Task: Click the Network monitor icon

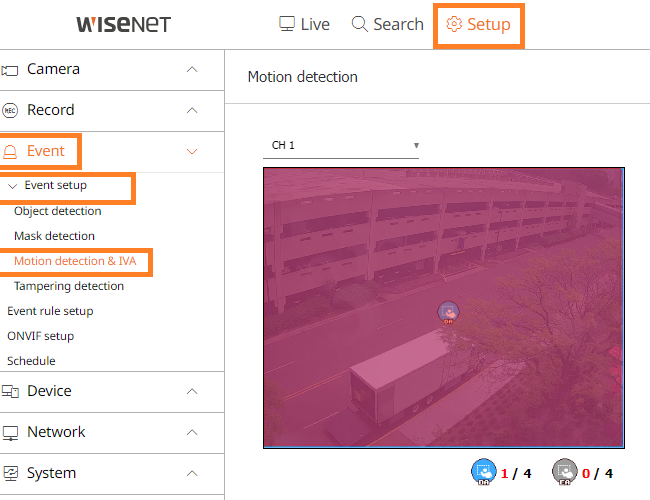Action: click(10, 433)
